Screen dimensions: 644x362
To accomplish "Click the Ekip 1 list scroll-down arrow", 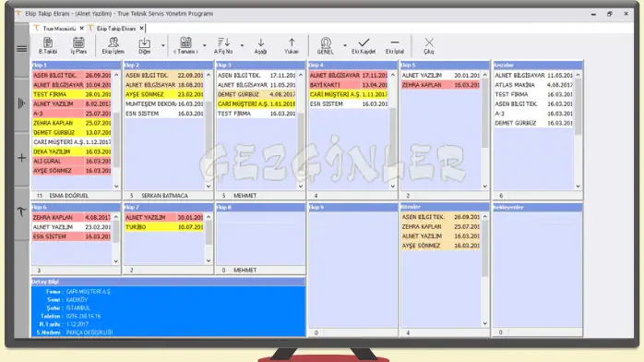I will coord(116,187).
